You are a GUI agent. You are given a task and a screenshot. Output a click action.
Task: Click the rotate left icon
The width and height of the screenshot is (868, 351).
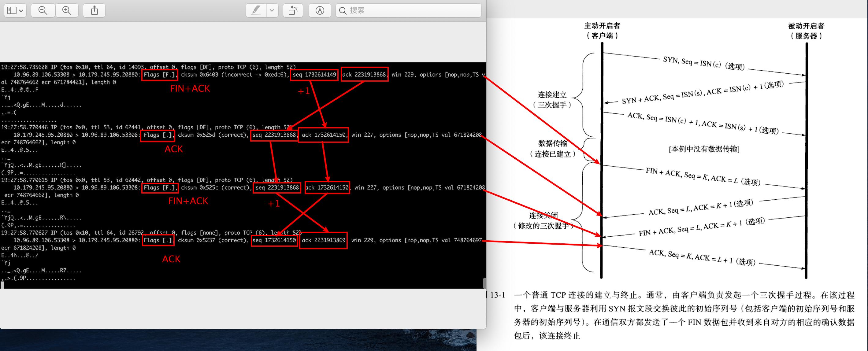(293, 10)
